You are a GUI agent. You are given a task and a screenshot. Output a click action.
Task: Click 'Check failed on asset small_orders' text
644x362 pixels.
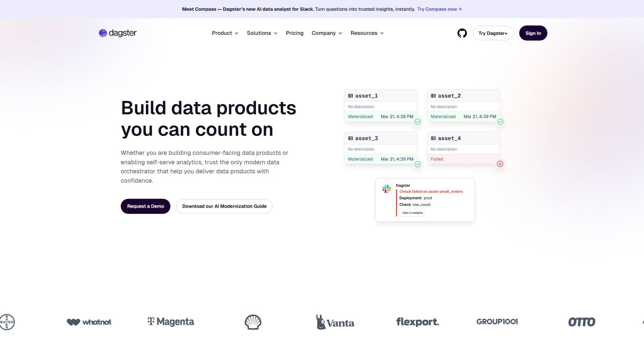pyautogui.click(x=431, y=191)
